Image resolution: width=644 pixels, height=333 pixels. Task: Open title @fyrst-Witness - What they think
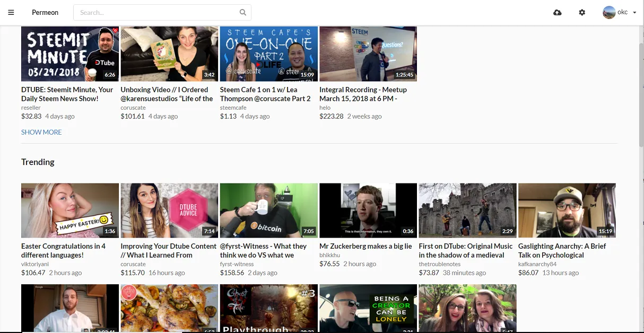point(264,250)
